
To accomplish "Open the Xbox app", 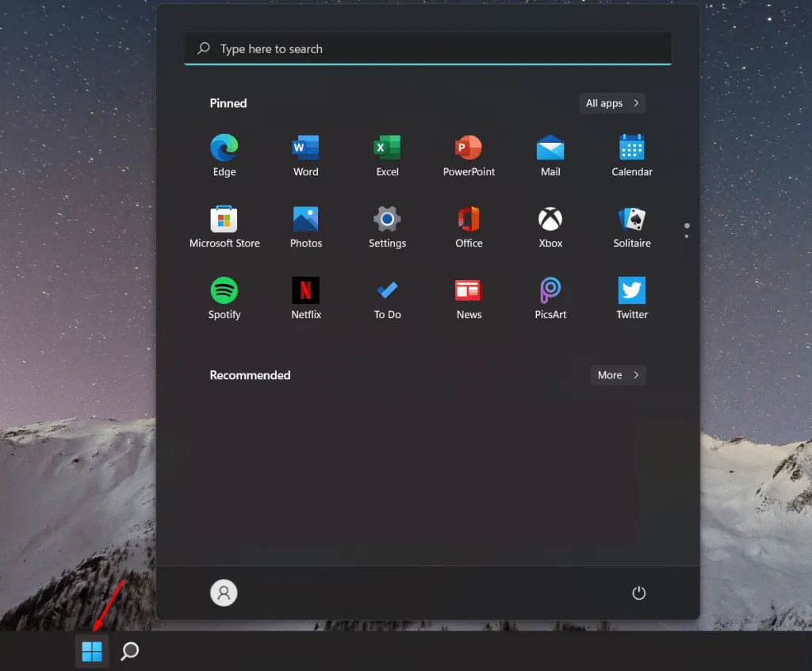I will [550, 226].
